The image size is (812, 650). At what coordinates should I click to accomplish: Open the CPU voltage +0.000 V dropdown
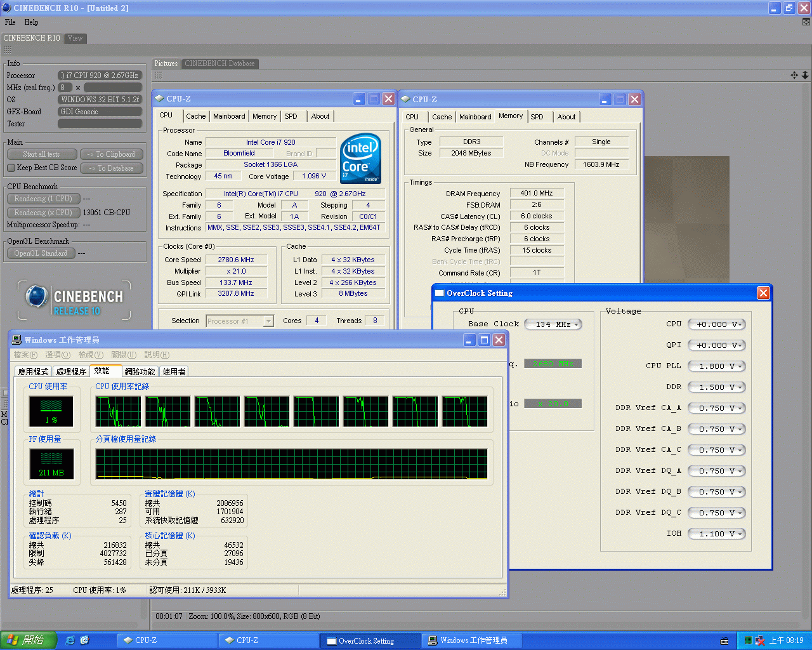(716, 324)
